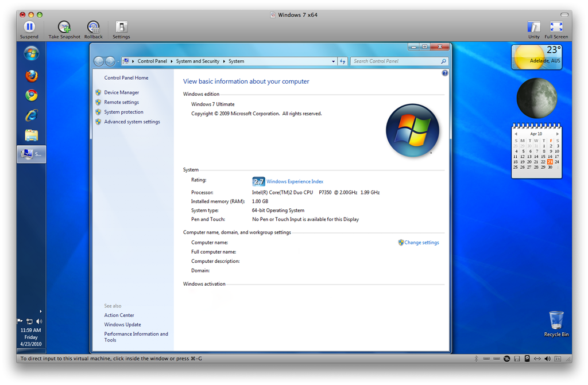588x385 pixels.
Task: Select the active System window taskbar button
Action: 32,154
